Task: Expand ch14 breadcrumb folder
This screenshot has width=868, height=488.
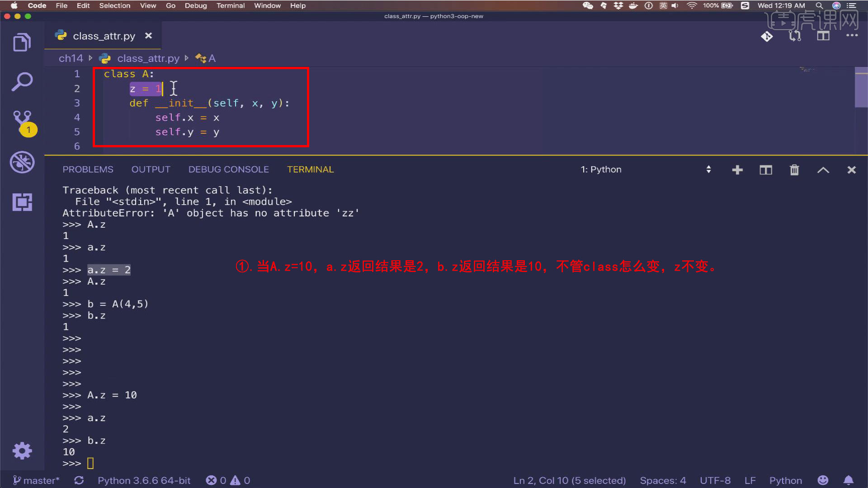Action: coord(71,58)
